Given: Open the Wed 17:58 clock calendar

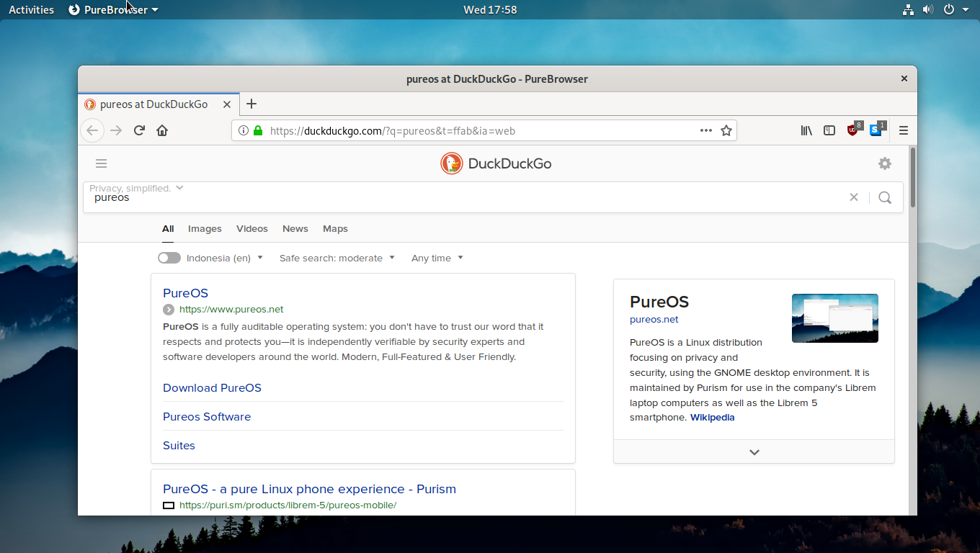Looking at the screenshot, I should click(490, 9).
